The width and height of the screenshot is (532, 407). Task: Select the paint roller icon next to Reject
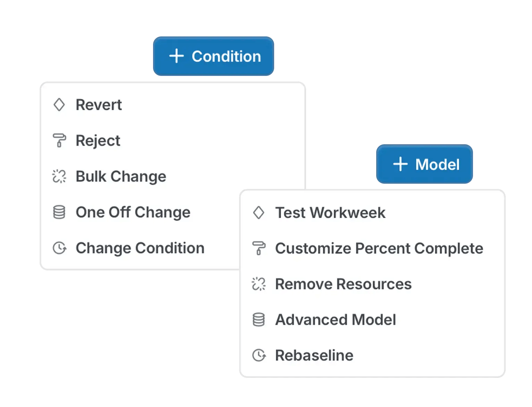pyautogui.click(x=60, y=141)
